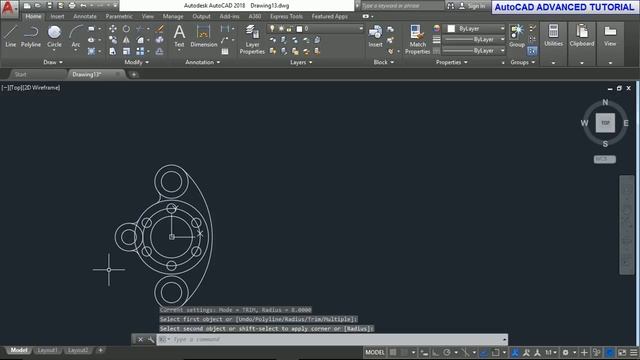Viewport: 640px width, 360px height.
Task: Click the Print icon in quick access toolbar
Action: [x=72, y=6]
